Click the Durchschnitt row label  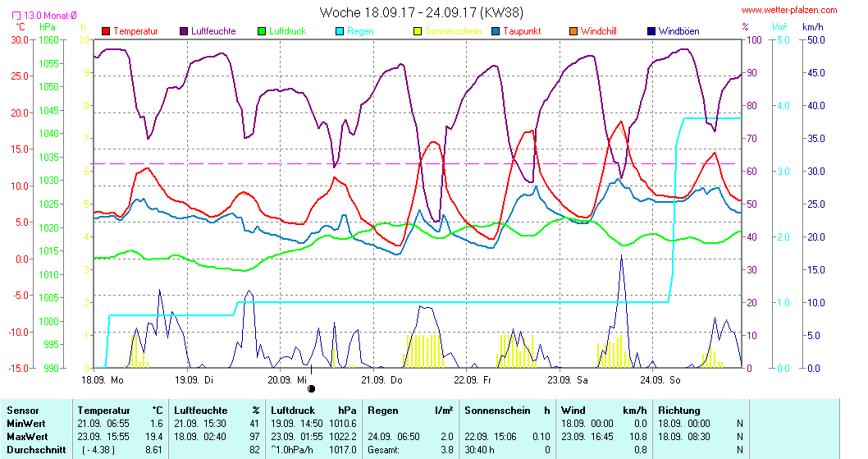click(36, 450)
